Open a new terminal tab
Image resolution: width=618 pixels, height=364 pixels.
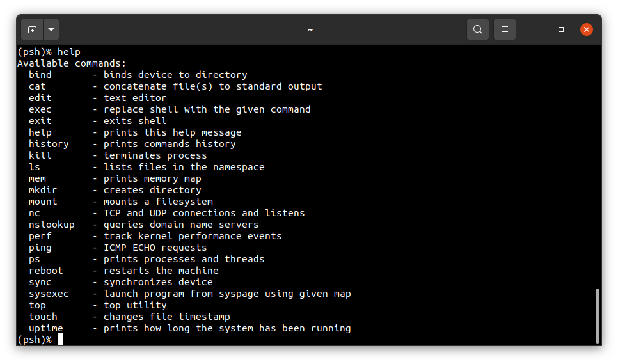click(32, 29)
